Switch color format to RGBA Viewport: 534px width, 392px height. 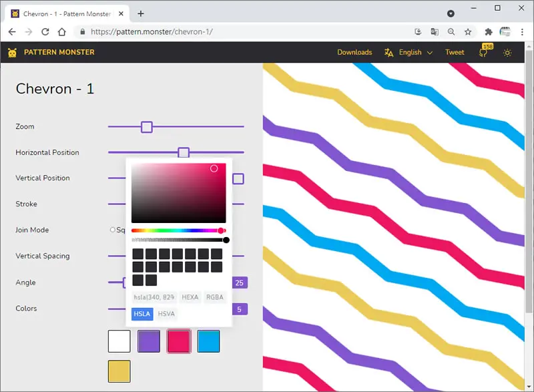click(x=214, y=297)
